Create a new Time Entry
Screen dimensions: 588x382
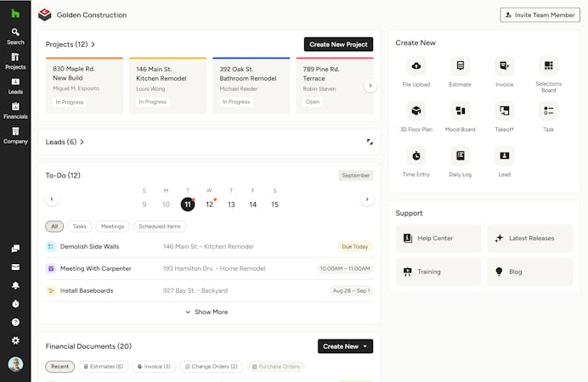click(x=416, y=161)
